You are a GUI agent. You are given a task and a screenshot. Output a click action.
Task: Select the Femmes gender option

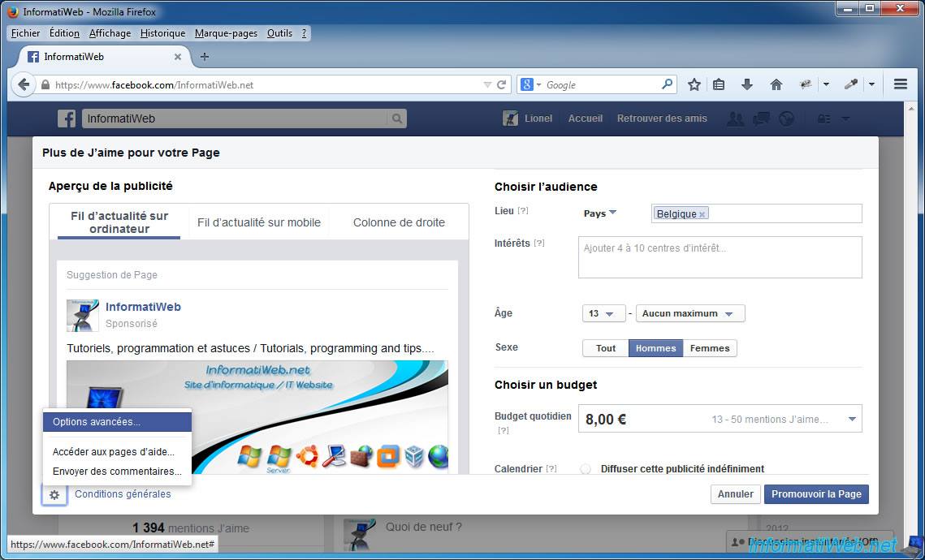coord(710,348)
